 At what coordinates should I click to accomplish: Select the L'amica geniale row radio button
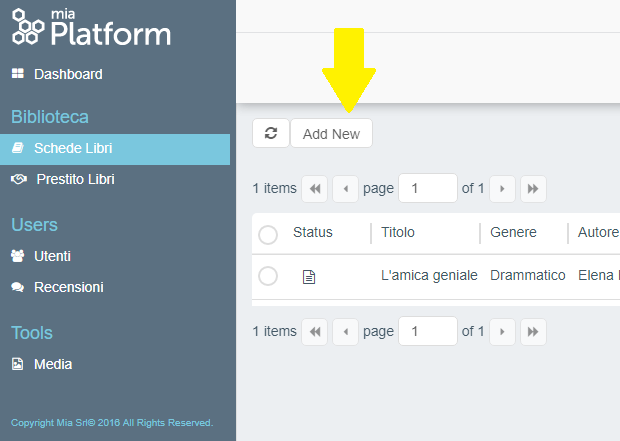coord(268,276)
